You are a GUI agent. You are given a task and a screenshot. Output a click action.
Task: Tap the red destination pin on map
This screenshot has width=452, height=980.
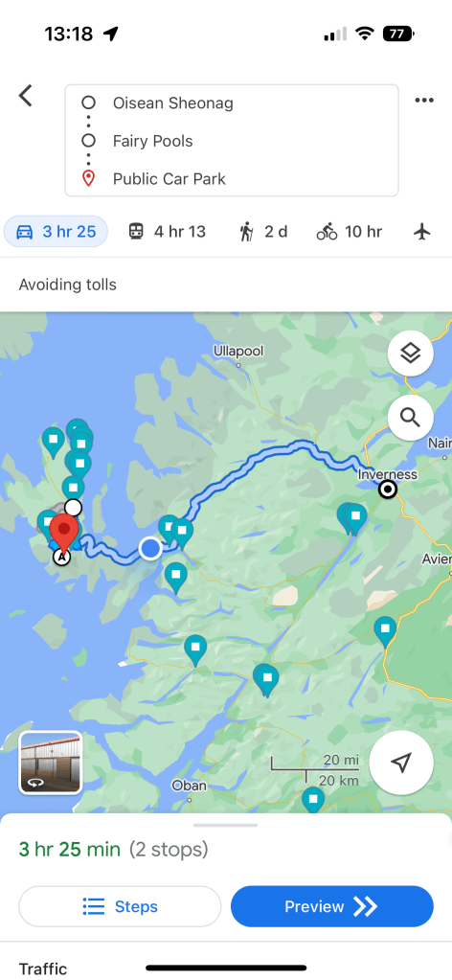pyautogui.click(x=64, y=534)
